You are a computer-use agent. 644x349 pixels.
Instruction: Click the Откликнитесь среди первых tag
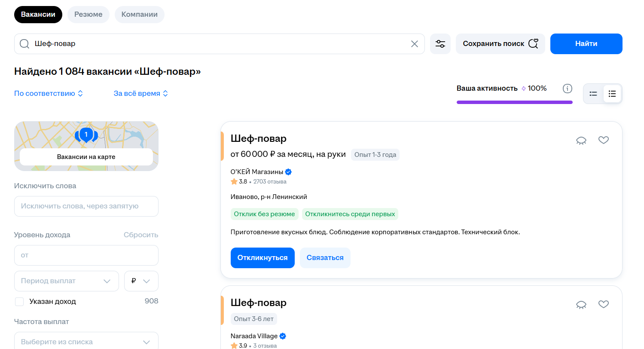pyautogui.click(x=350, y=214)
